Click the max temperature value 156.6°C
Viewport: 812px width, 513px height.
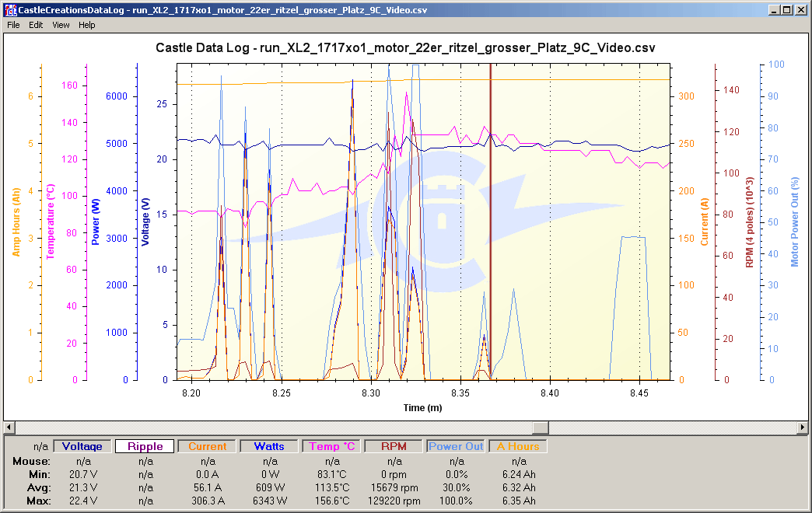click(331, 501)
